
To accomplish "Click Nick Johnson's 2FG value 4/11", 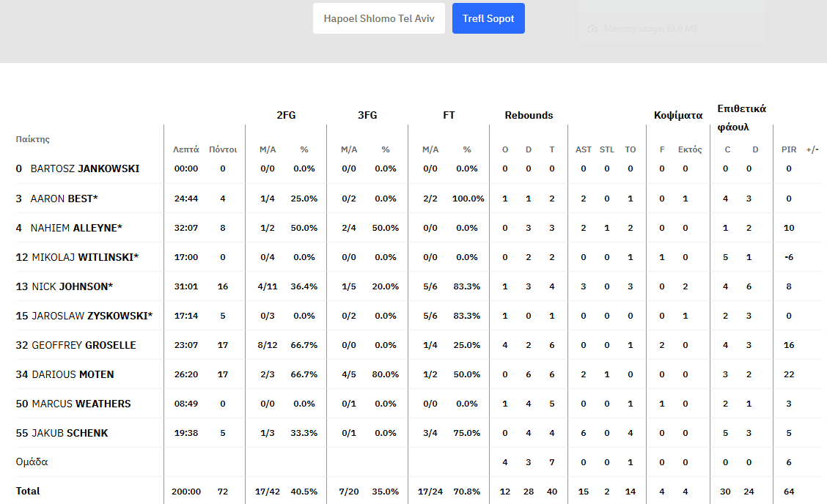I will [268, 286].
